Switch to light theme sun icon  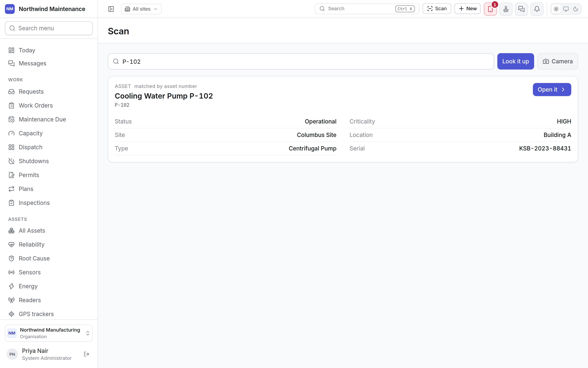[x=556, y=9]
